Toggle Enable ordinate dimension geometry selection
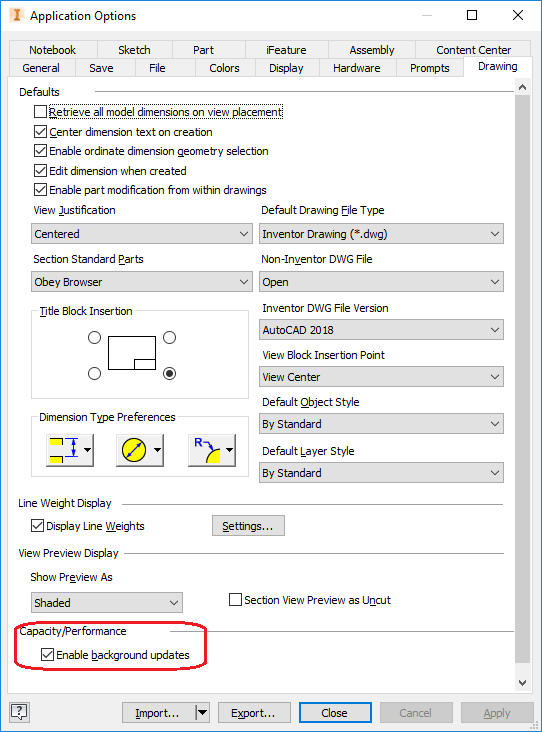The height and width of the screenshot is (732, 542). (x=41, y=151)
